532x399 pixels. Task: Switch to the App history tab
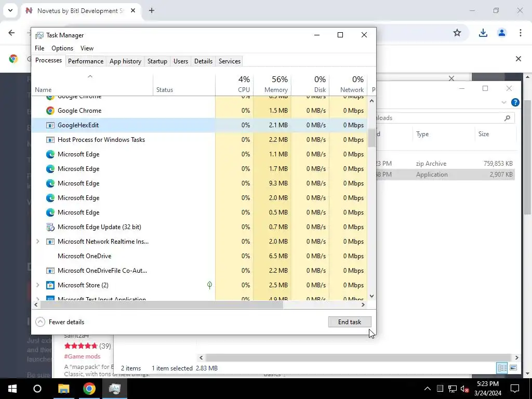click(125, 61)
